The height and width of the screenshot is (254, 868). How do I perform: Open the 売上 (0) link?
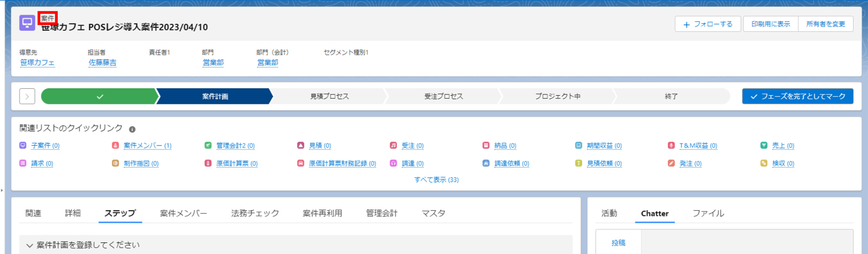click(x=783, y=145)
